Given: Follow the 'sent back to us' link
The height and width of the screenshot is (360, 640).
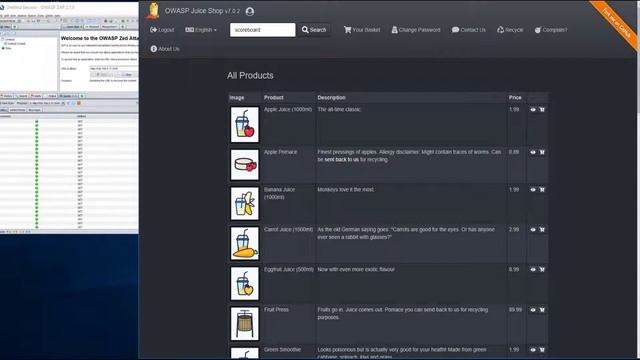Looking at the screenshot, I should 341,160.
